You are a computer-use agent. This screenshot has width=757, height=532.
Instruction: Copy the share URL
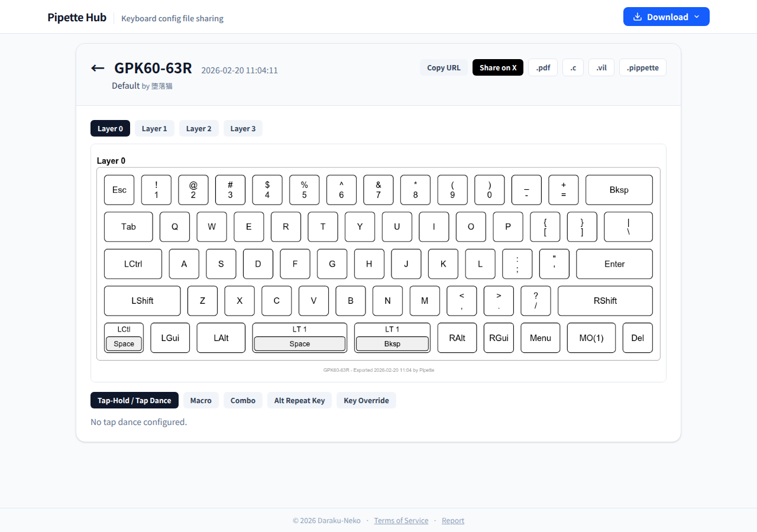(x=444, y=67)
